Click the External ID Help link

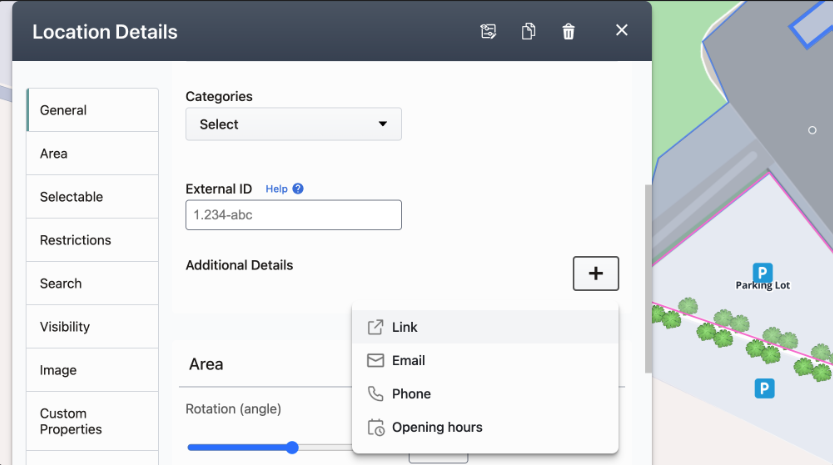tap(276, 189)
